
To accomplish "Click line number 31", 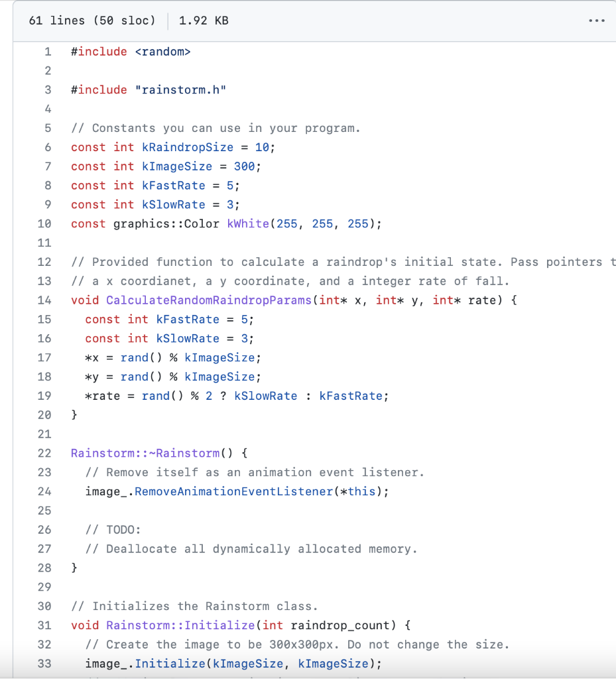I will [44, 625].
